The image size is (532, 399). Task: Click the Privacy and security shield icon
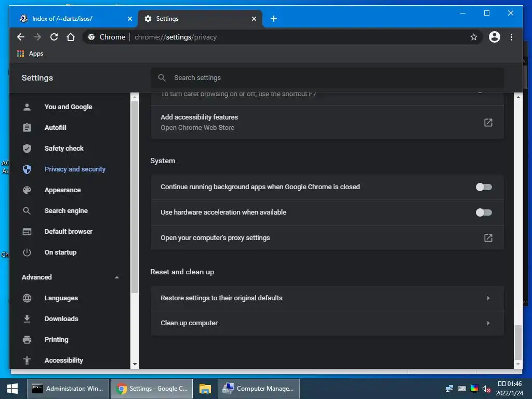click(x=27, y=169)
